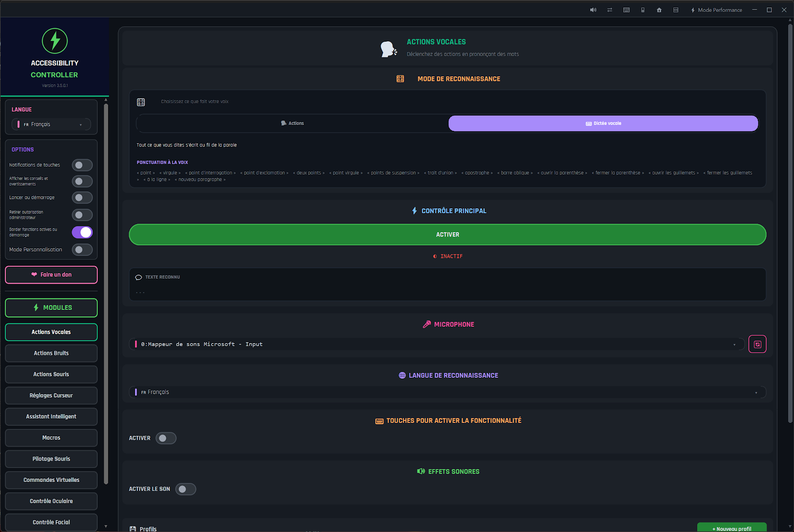Click the Modules header button

[51, 308]
